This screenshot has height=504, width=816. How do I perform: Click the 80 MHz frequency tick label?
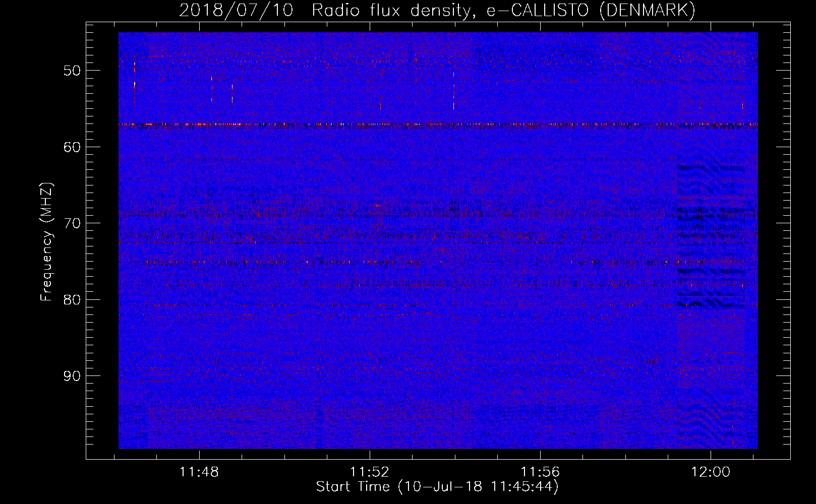point(72,300)
